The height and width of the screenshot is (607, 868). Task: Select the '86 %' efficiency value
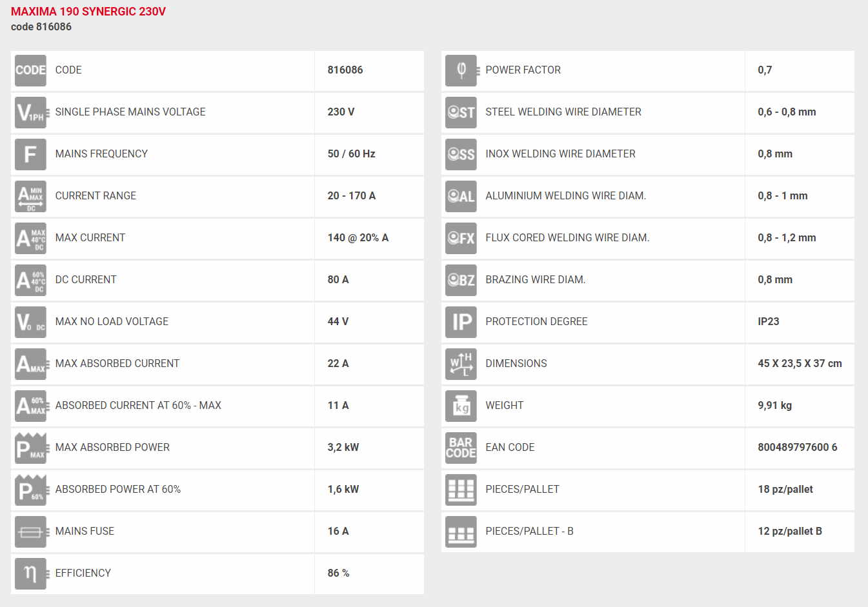coord(338,573)
